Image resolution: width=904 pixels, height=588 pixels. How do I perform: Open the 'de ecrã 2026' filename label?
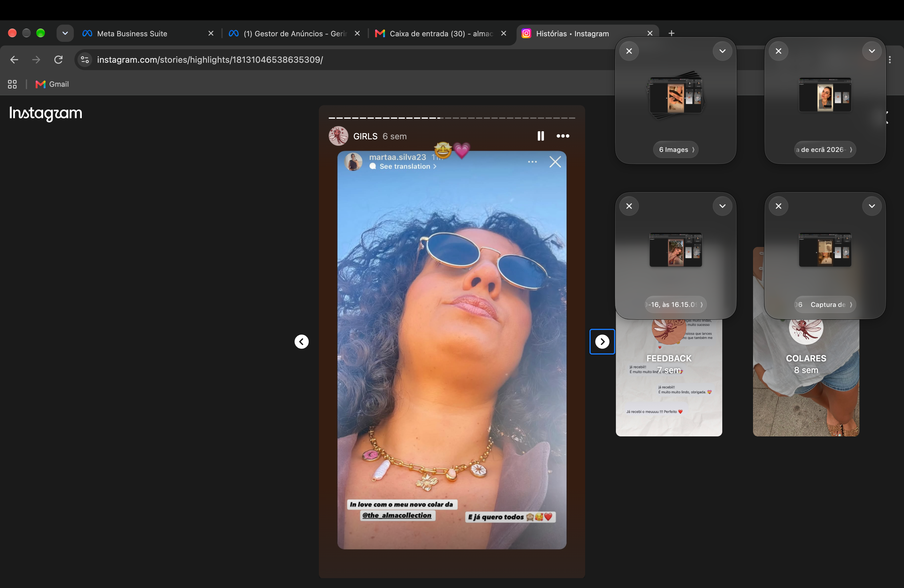tap(825, 150)
